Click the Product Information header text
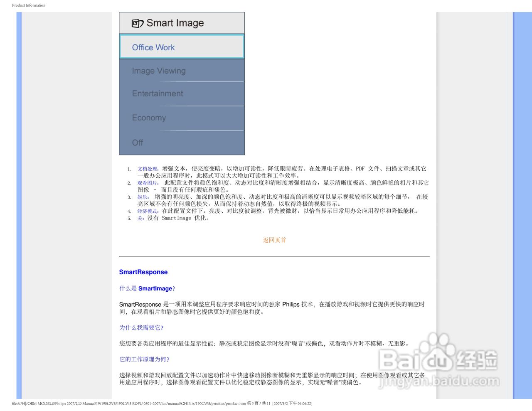 (x=29, y=5)
